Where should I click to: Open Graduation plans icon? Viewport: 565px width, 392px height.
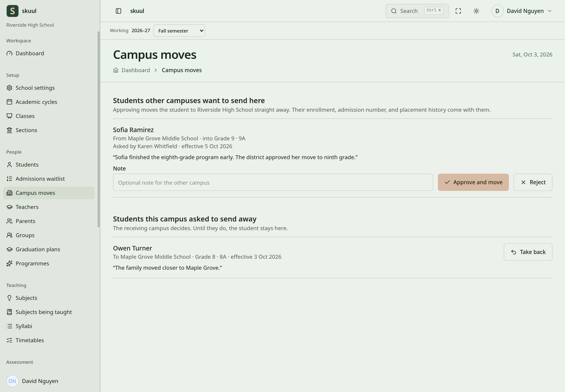9,249
